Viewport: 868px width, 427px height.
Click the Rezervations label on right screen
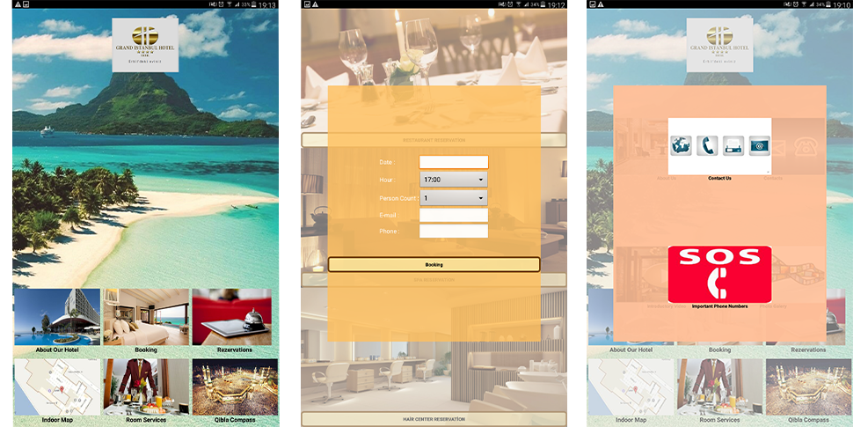click(x=808, y=350)
